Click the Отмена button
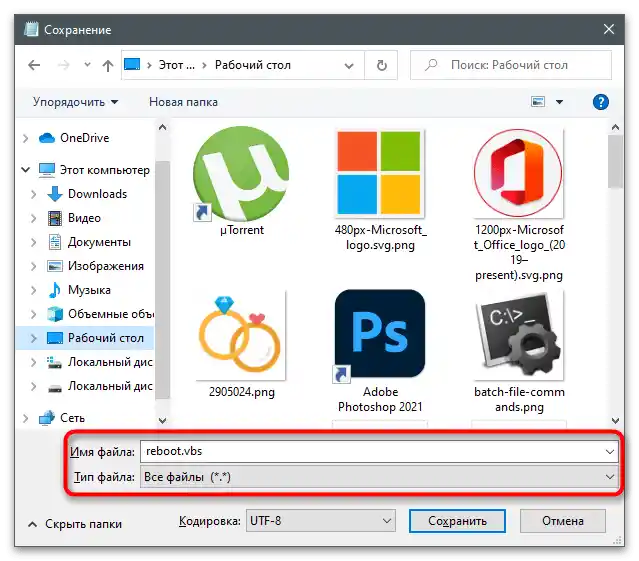 tap(562, 521)
